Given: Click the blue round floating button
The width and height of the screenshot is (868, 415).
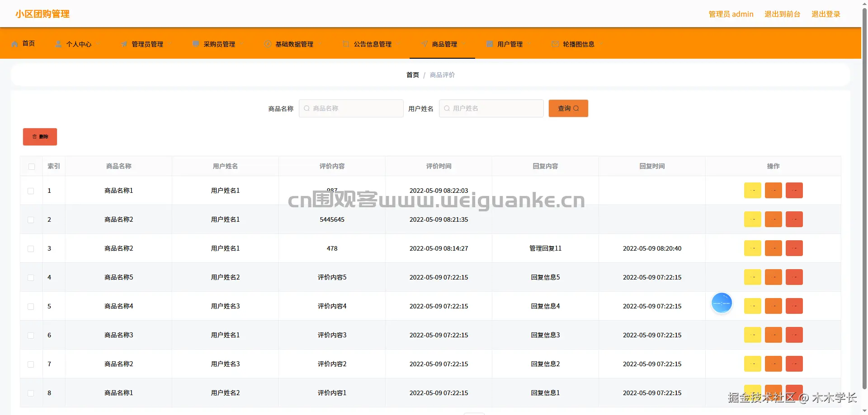Looking at the screenshot, I should (x=722, y=303).
